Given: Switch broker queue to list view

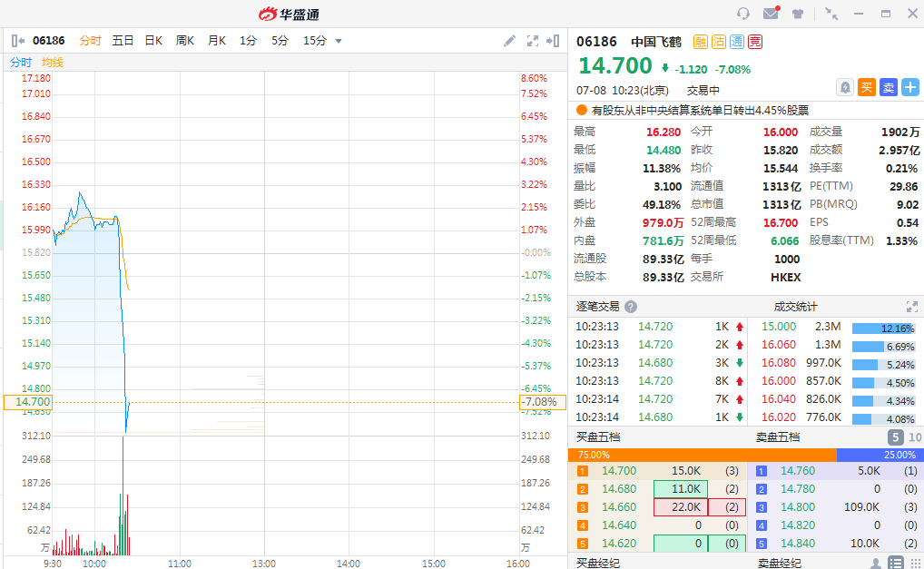Looking at the screenshot, I should [x=896, y=564].
